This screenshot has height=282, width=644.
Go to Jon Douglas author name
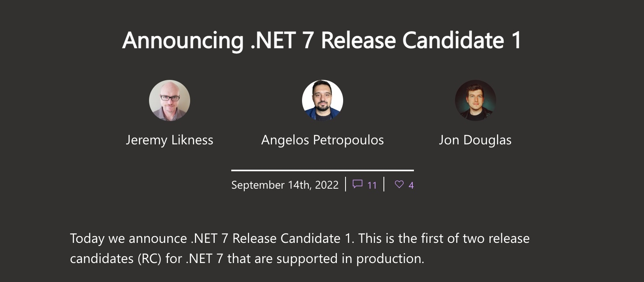click(475, 140)
